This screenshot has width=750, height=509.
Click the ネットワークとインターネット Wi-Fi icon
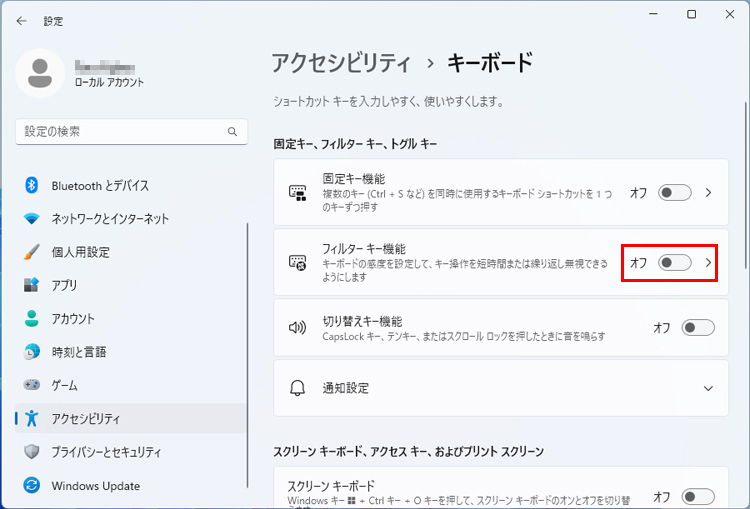(31, 219)
